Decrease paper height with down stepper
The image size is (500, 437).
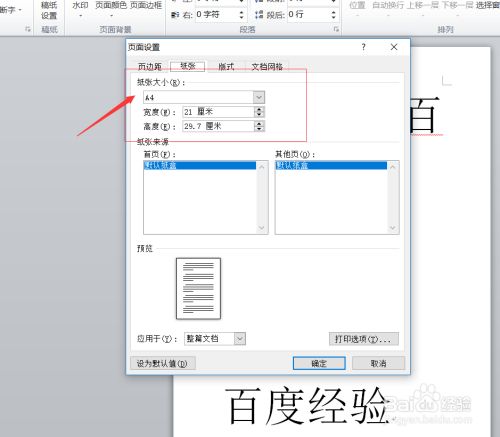pyautogui.click(x=259, y=129)
